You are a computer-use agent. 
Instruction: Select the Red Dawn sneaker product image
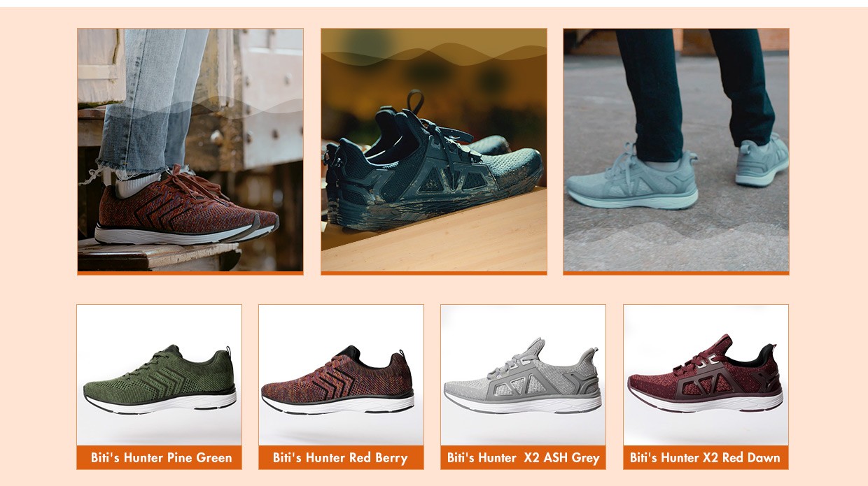point(706,375)
